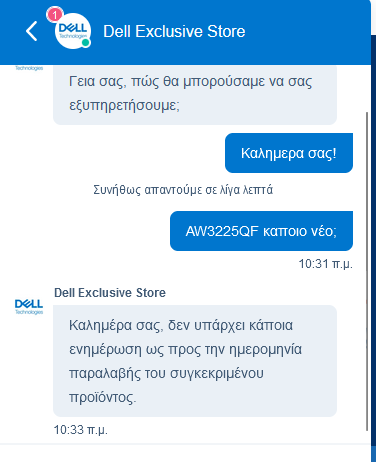Click "Συνήθως απαντούμε σε λίγα λεπτά" notice

click(x=183, y=190)
